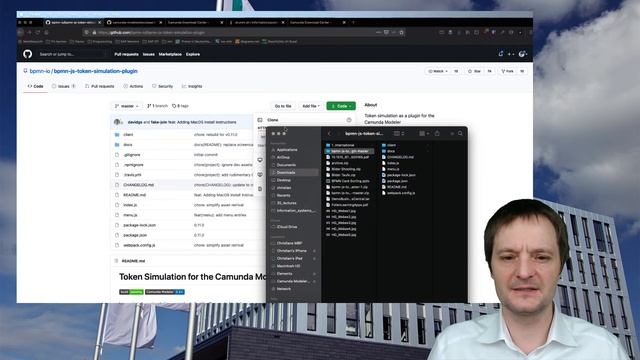Open Explore in GitHub header
The height and width of the screenshot is (360, 640).
tap(193, 54)
